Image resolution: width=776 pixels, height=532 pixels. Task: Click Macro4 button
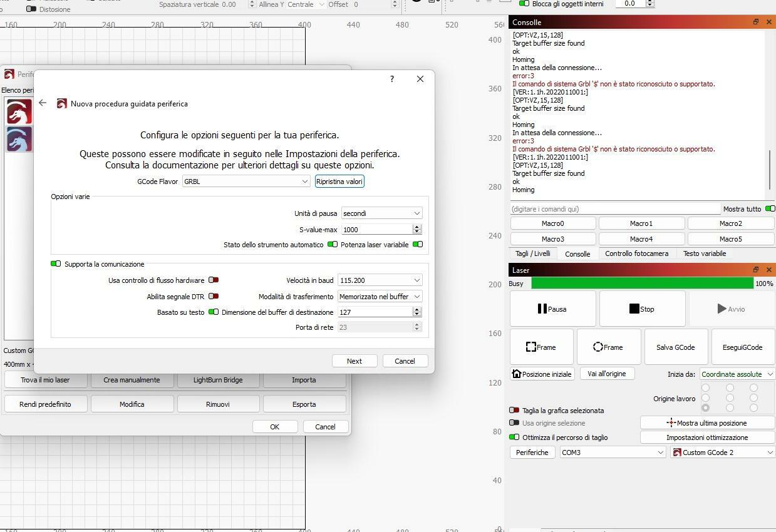tap(641, 239)
